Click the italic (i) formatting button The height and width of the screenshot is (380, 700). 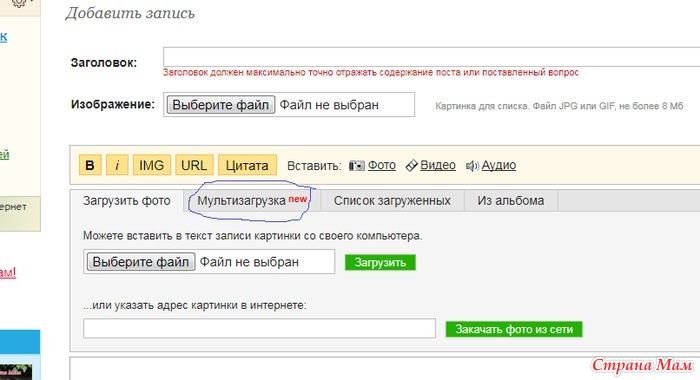[x=117, y=165]
